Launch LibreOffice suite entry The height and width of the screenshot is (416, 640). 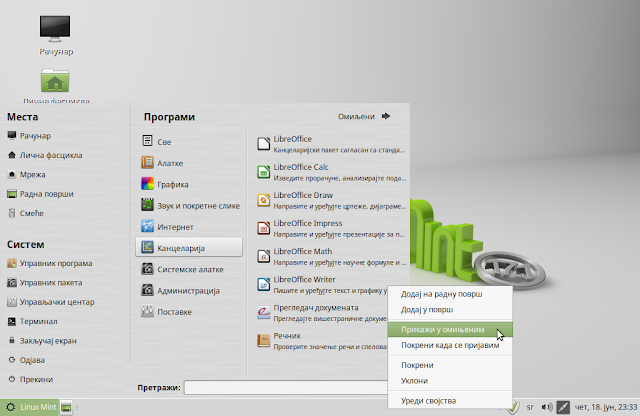tap(331, 144)
